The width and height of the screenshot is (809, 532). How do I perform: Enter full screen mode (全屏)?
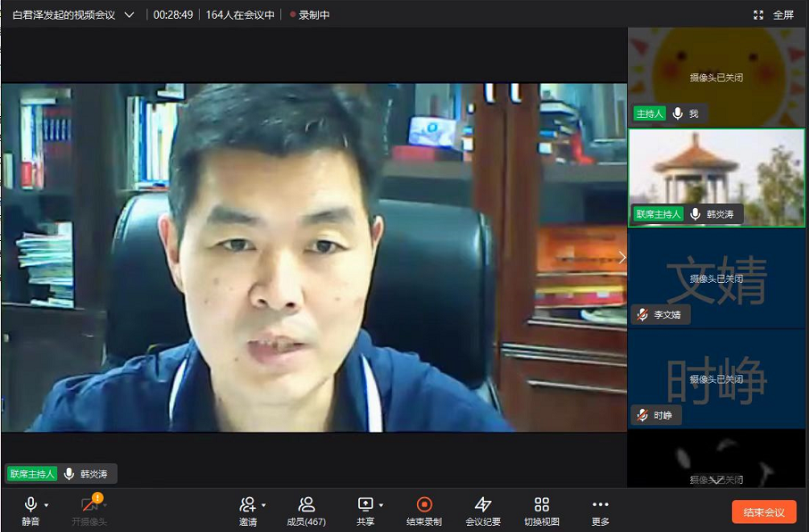click(773, 15)
